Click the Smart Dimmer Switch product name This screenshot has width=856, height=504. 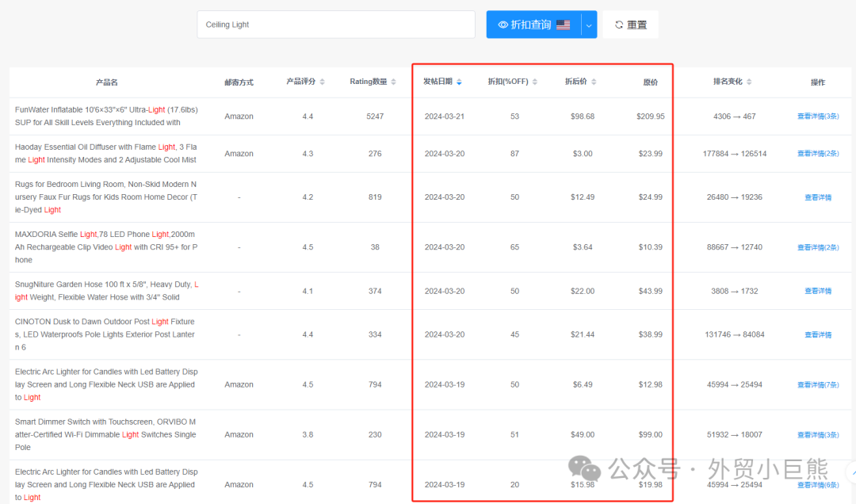click(x=105, y=434)
